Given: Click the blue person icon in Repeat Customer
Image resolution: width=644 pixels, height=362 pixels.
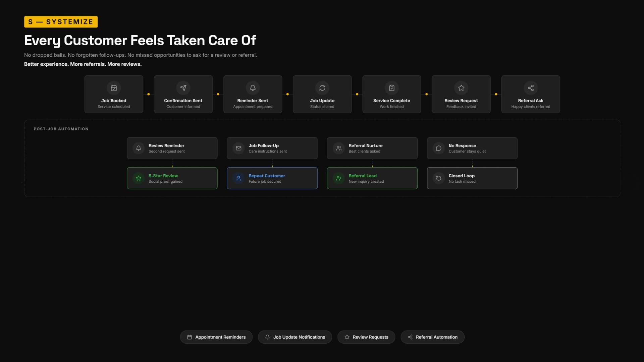Looking at the screenshot, I should pos(238,178).
